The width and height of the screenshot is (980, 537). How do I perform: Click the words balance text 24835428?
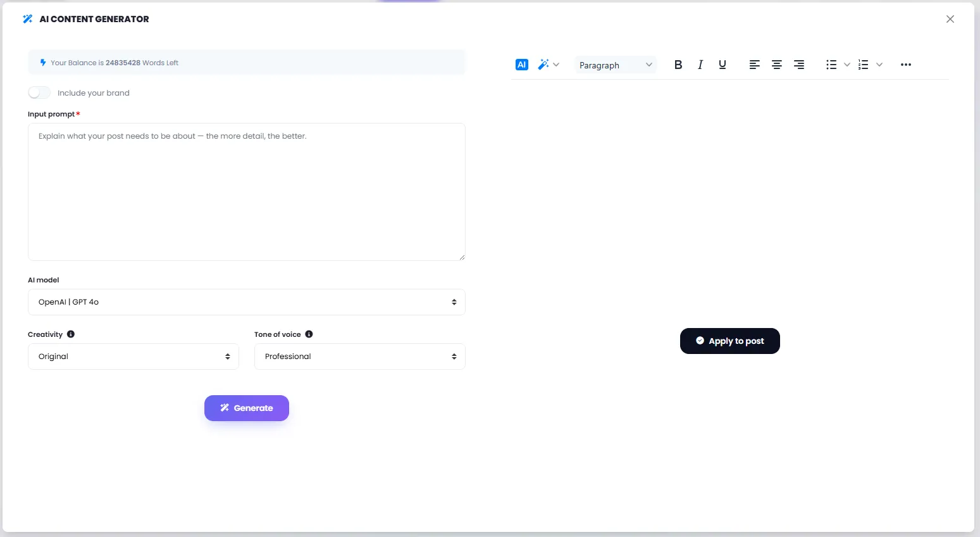coord(123,63)
